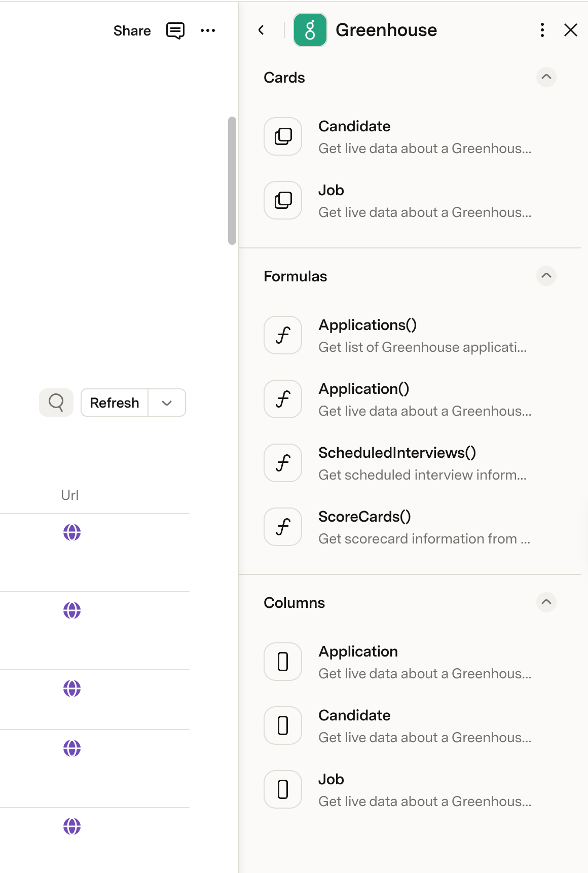Click the Application() formula icon
This screenshot has height=873, width=588.
283,399
